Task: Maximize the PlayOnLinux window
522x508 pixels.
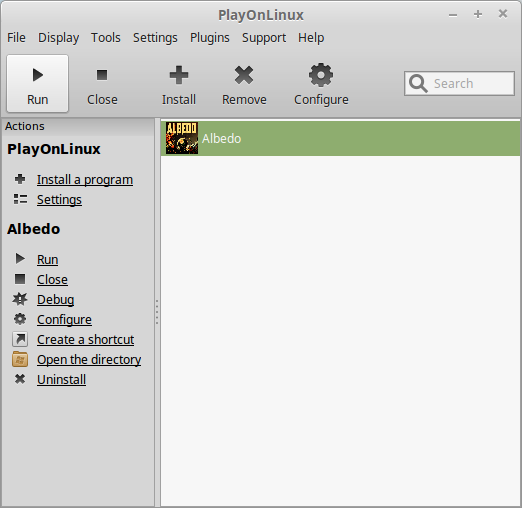Action: click(478, 14)
